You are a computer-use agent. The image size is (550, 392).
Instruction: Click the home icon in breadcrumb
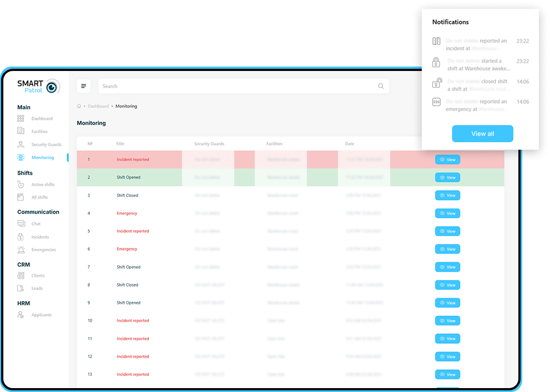79,106
